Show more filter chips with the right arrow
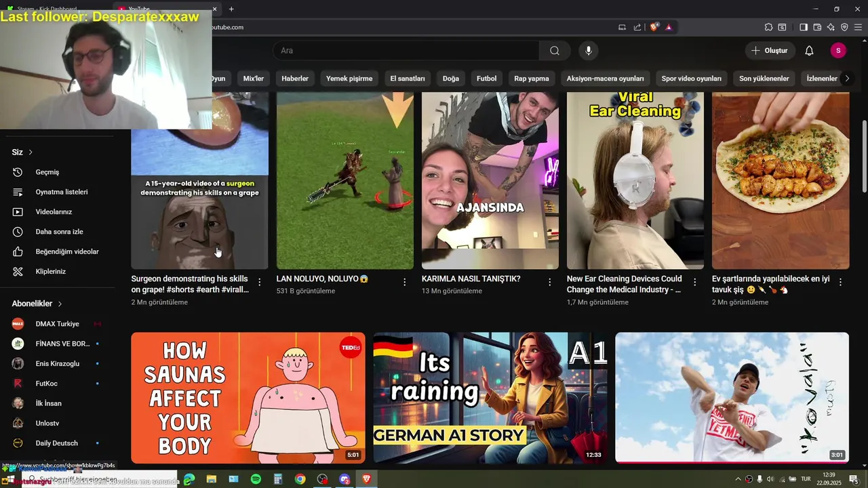The height and width of the screenshot is (488, 868). point(846,79)
